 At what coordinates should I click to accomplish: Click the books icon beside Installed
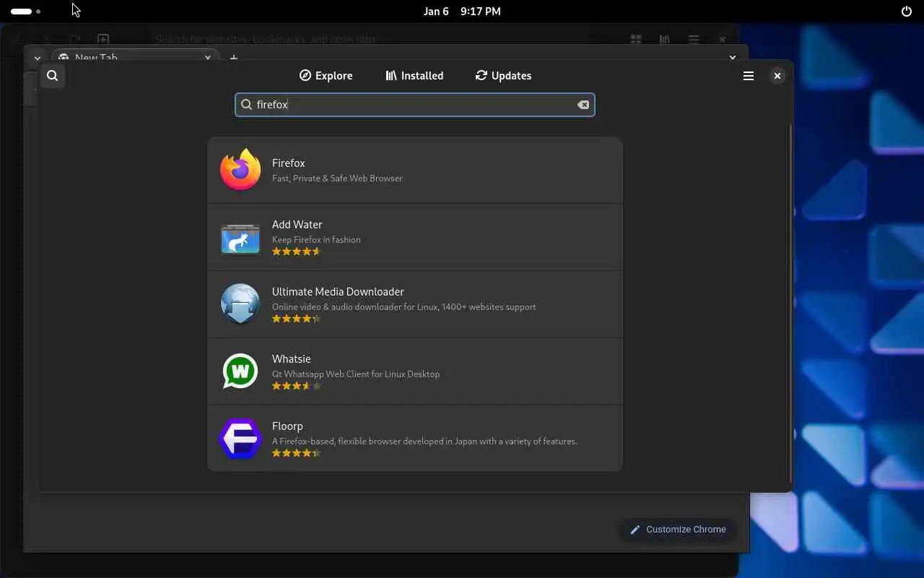pos(391,75)
